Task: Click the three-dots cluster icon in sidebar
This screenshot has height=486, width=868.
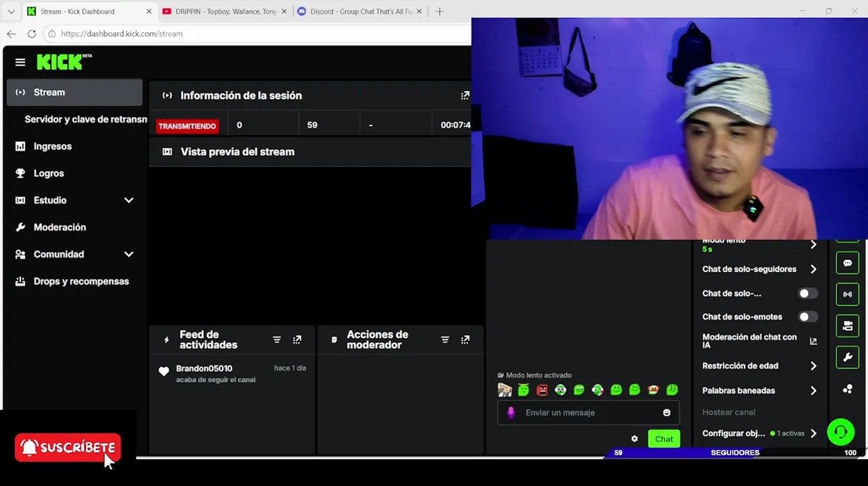Action: [848, 389]
